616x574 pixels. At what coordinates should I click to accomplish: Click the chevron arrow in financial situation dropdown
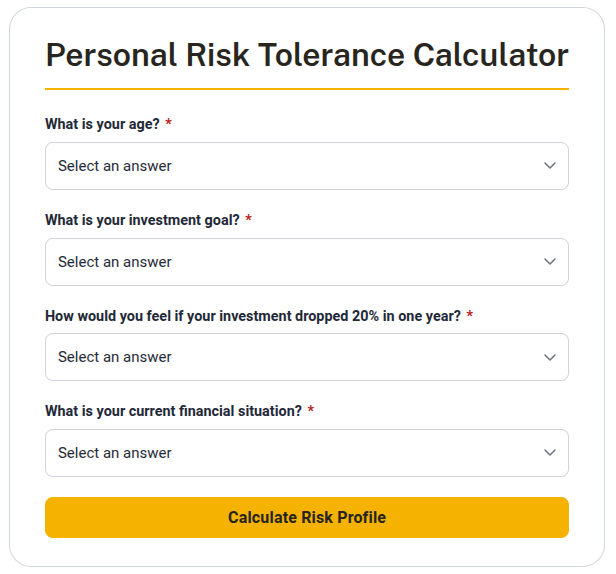click(x=549, y=453)
